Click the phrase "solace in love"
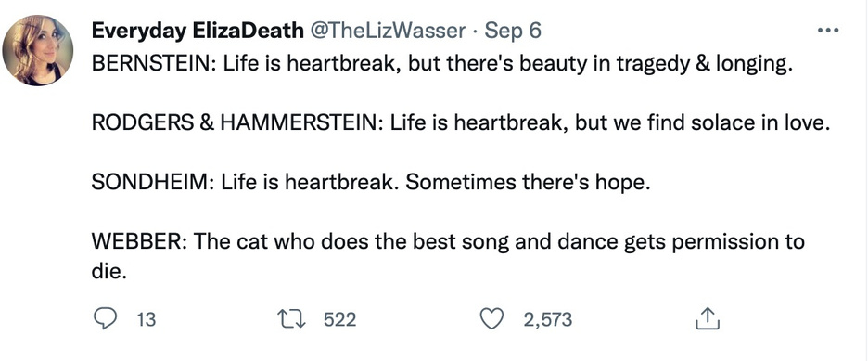Viewport: 868px width, 361px height. (760, 122)
